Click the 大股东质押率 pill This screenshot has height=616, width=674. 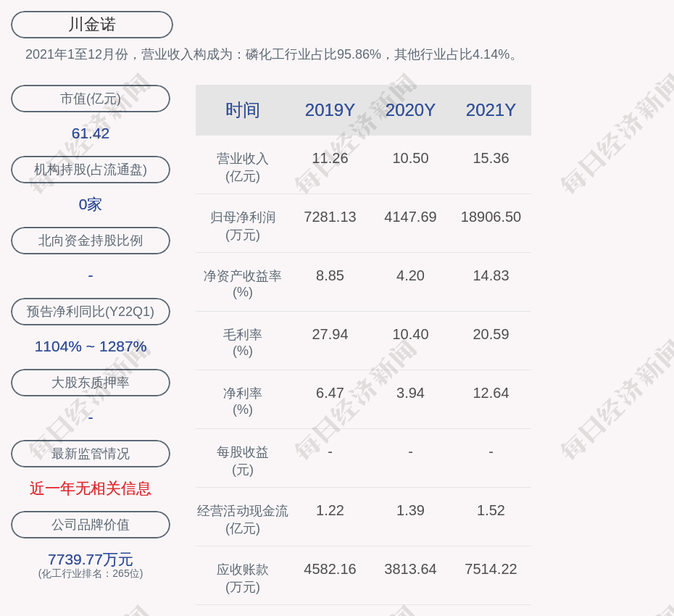tap(91, 382)
